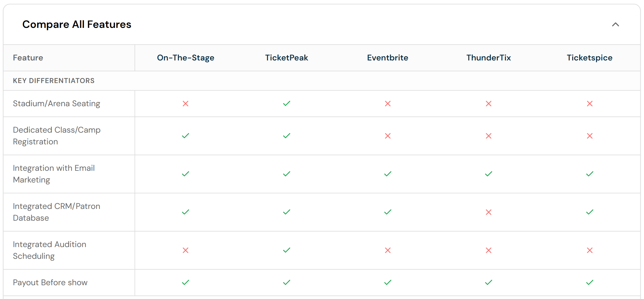Click Integration with Email Marketing label
Viewport: 644px width, 299px height.
click(54, 174)
